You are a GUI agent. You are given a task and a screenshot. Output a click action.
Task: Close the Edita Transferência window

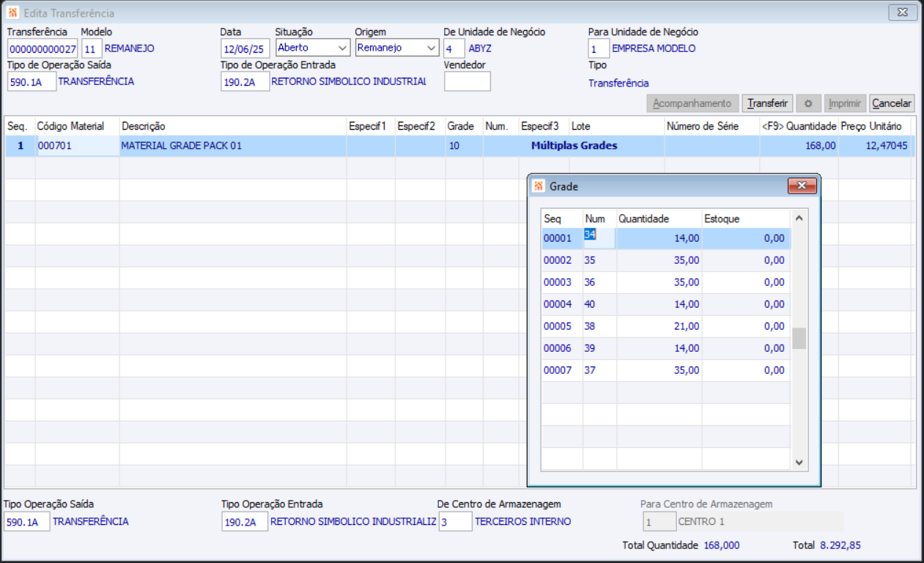[903, 12]
